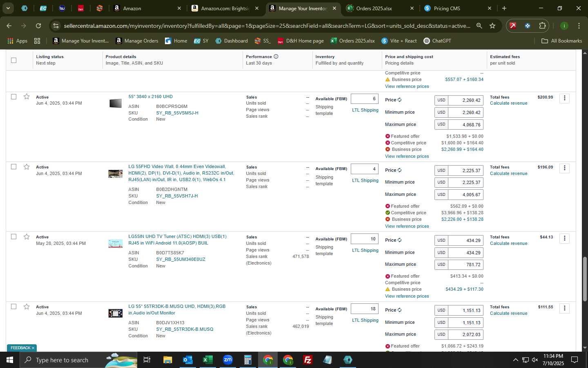Viewport: 588px width, 368px height.
Task: Favorite the LG 55TR3DK-B.MUSQ listing star
Action: coord(27,307)
